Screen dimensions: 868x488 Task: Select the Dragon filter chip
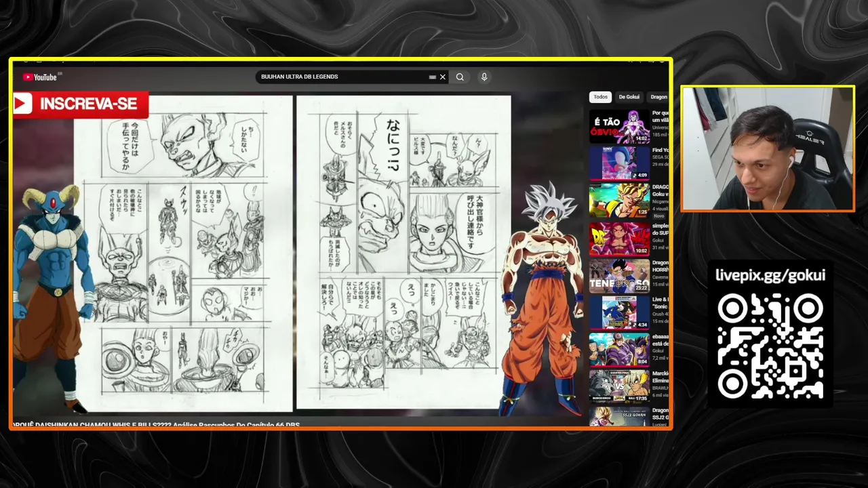pos(658,97)
